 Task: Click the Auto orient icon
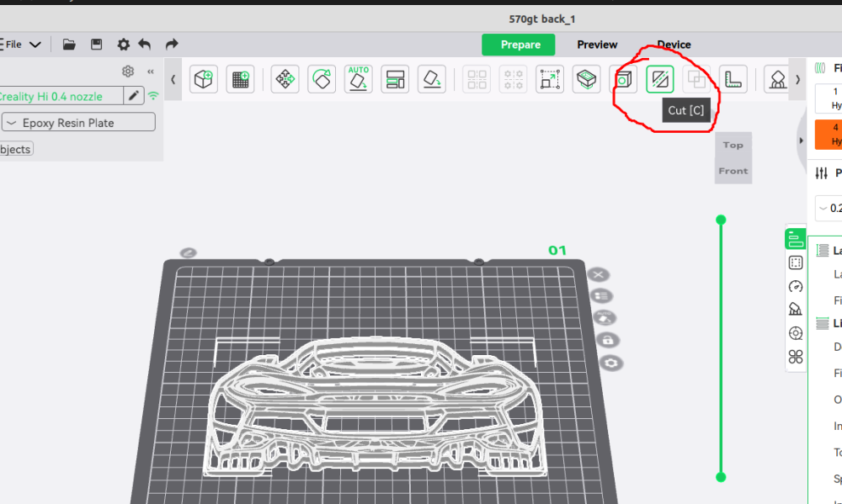pos(358,79)
